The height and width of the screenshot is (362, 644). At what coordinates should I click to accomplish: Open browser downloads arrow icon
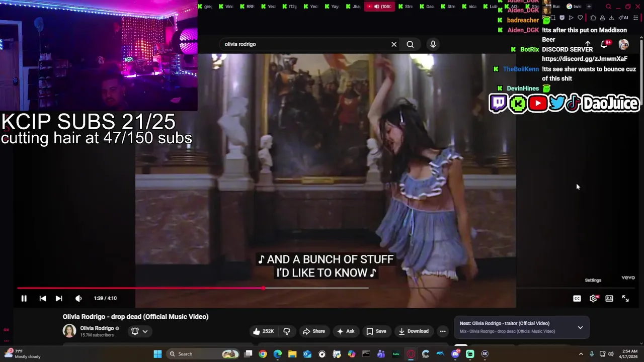[x=611, y=18]
